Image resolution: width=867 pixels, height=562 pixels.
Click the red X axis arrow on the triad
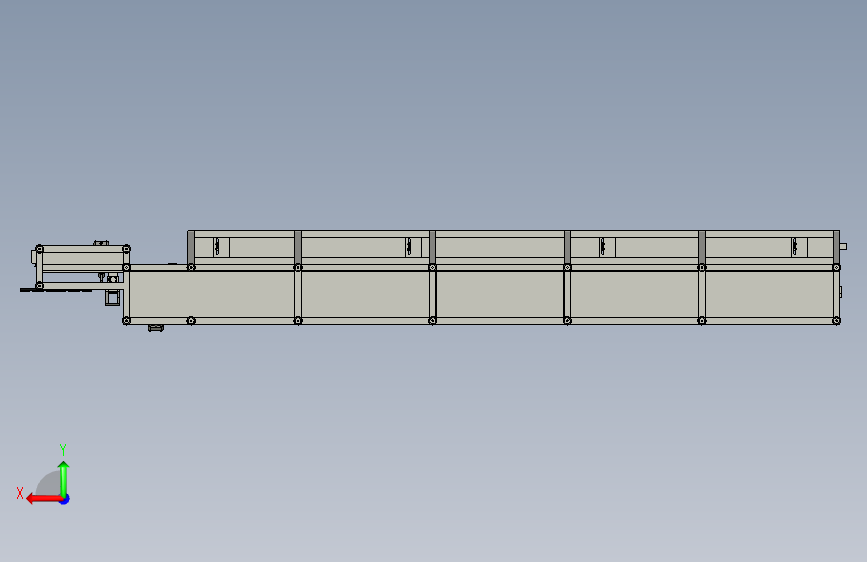pyautogui.click(x=44, y=499)
